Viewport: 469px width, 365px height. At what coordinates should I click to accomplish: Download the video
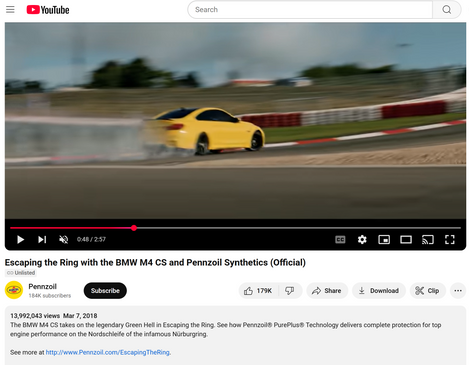379,291
